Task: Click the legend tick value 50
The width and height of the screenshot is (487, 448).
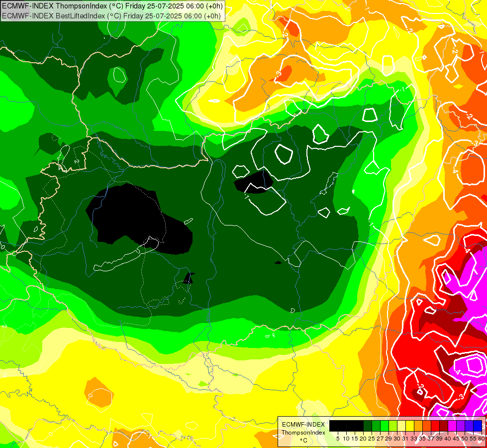Action: point(465,439)
